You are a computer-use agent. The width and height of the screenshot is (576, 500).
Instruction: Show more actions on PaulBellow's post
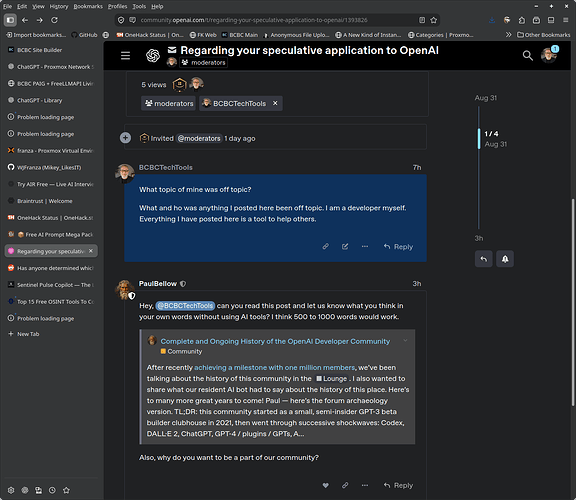(x=364, y=485)
